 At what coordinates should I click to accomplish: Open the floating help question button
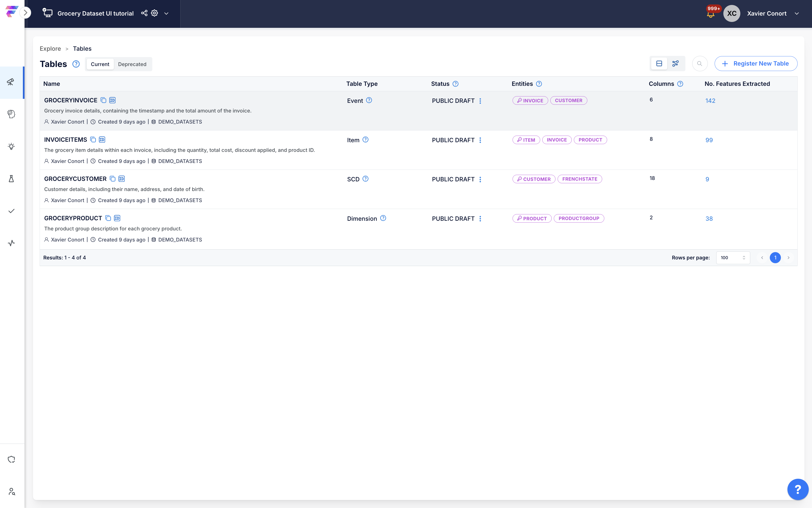798,489
